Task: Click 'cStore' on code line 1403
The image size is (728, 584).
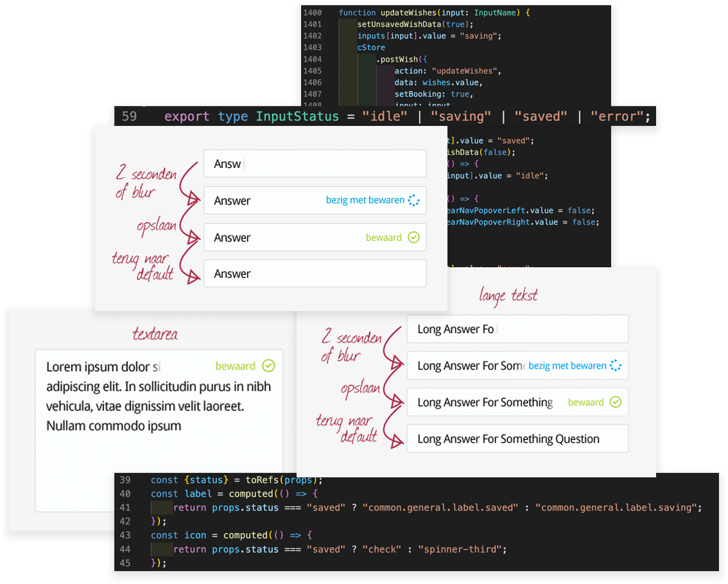Action: pos(371,48)
